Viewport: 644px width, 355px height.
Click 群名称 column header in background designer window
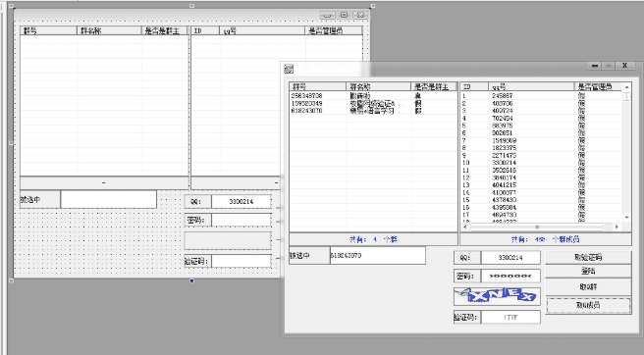click(x=109, y=30)
